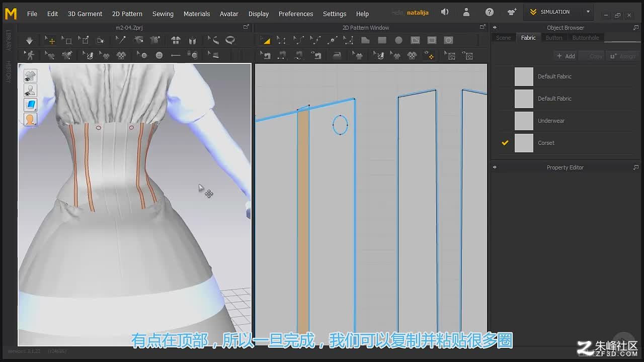Screen dimensions: 644x362
Task: Select the yellow Edit Pattern tool
Action: click(265, 40)
